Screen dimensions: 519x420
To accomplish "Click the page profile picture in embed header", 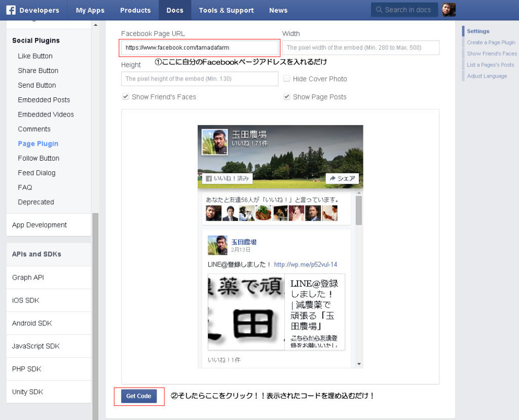I will pyautogui.click(x=214, y=142).
